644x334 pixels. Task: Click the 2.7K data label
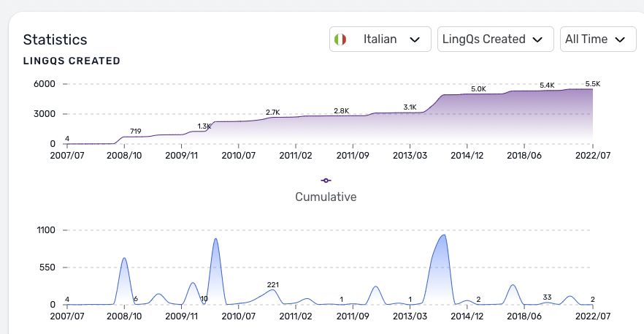tap(273, 113)
